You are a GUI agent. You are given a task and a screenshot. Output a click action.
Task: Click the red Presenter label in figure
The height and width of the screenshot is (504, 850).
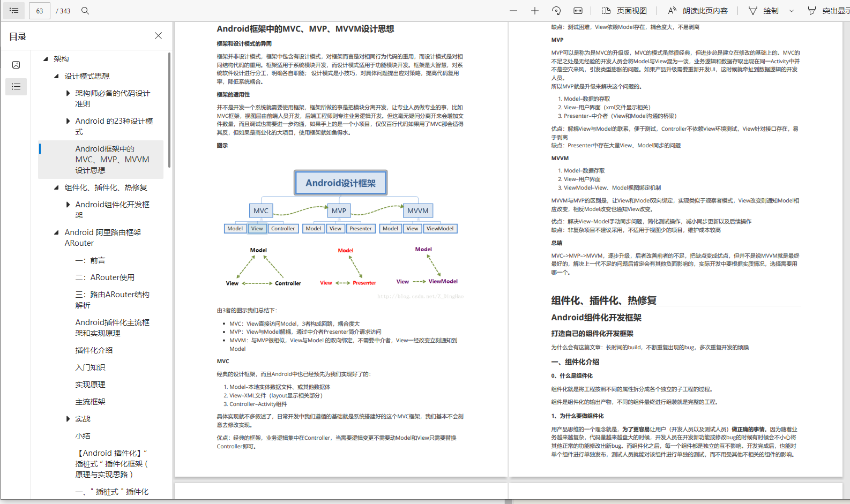coord(364,283)
